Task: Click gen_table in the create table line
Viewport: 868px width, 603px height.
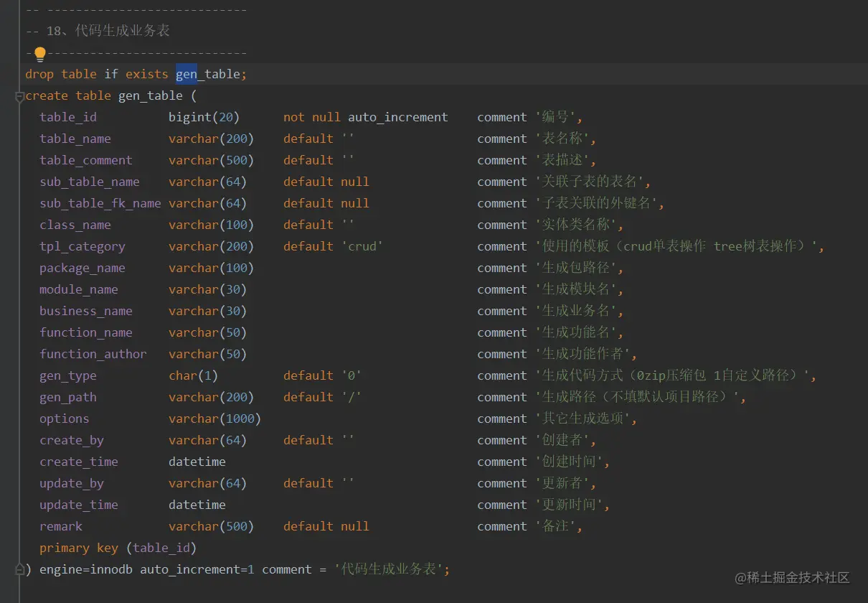Action: 151,95
